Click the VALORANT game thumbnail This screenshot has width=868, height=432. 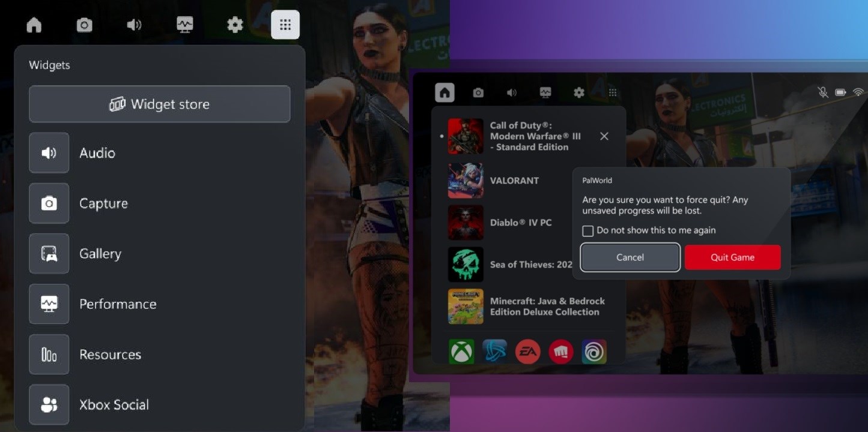(x=466, y=181)
